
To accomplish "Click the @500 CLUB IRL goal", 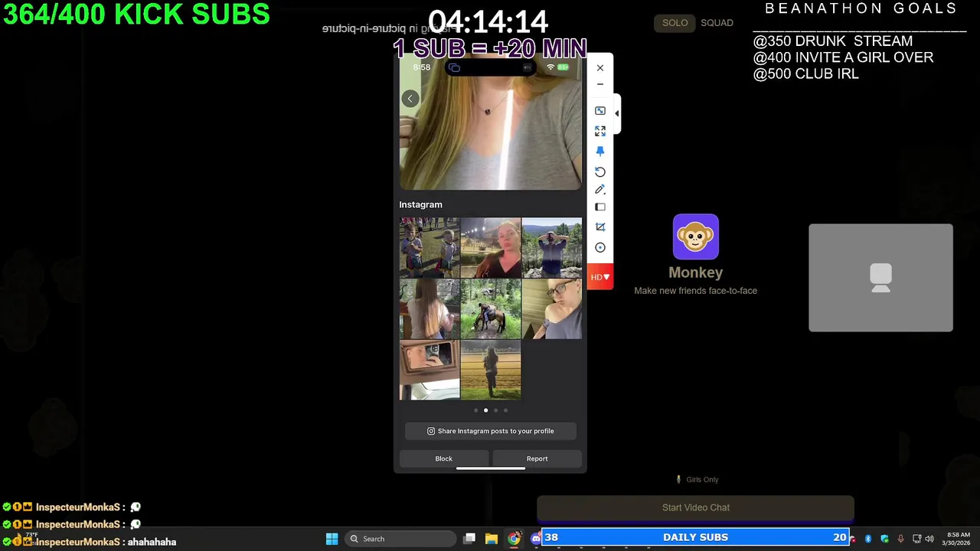I will pyautogui.click(x=805, y=74).
